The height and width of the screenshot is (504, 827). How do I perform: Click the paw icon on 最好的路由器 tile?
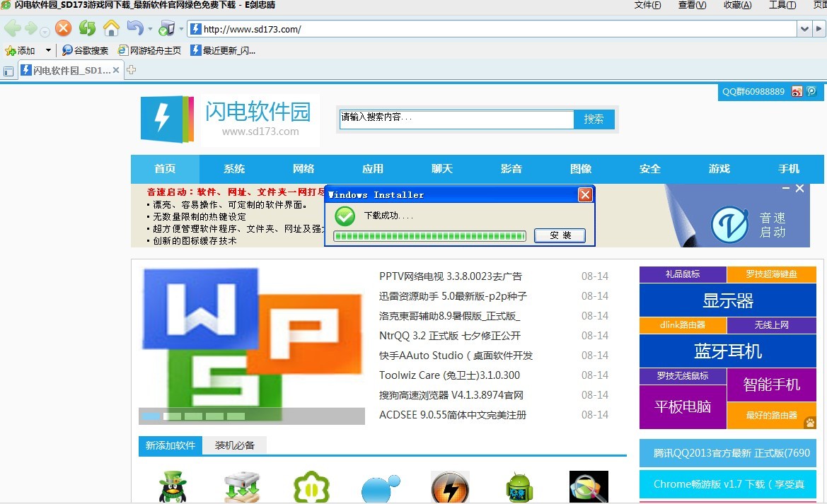tap(809, 422)
